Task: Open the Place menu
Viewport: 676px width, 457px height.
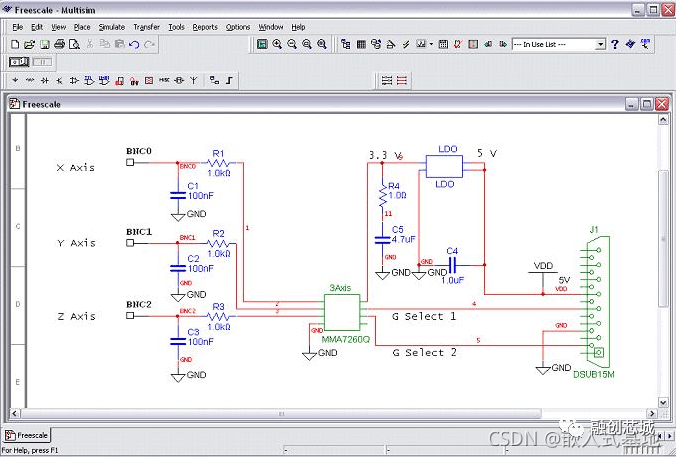Action: coord(82,27)
